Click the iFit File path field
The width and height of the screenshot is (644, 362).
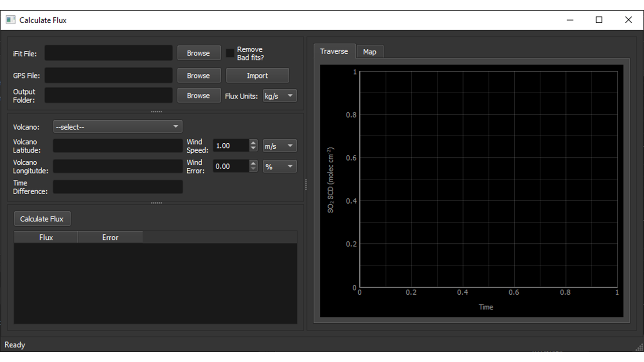[109, 53]
